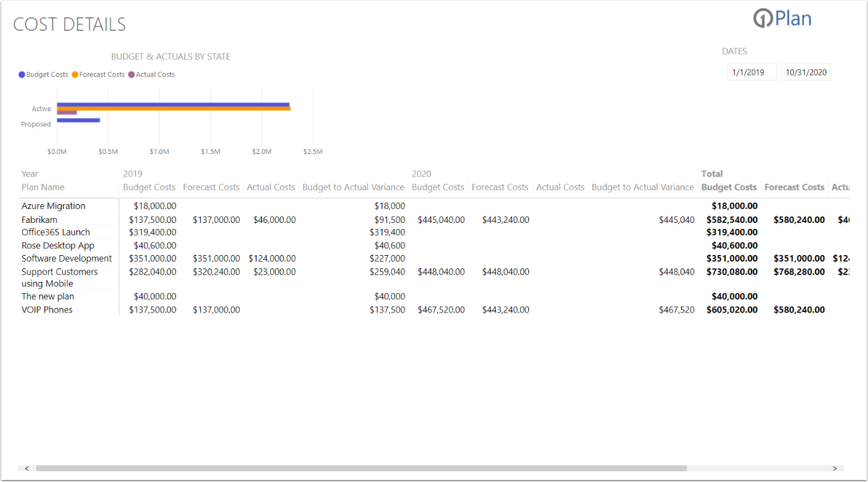Click the 2019 Actual Costs column header
The image size is (868, 482).
tap(271, 187)
